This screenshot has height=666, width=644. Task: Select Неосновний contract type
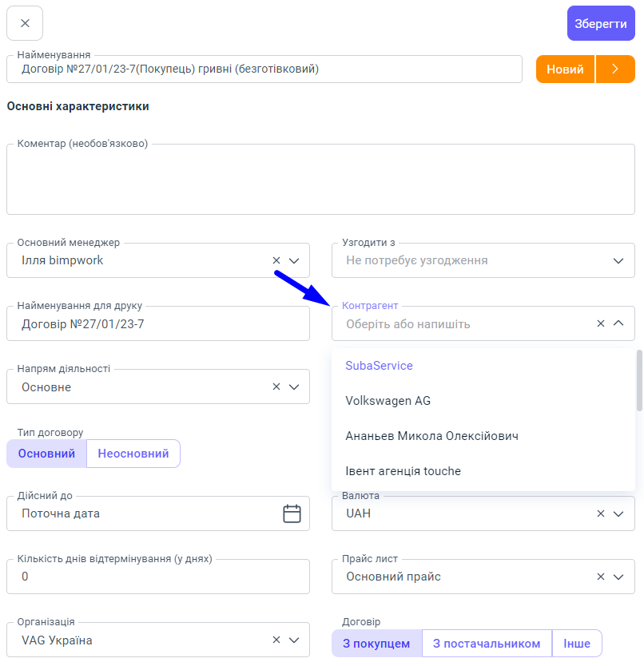click(133, 454)
